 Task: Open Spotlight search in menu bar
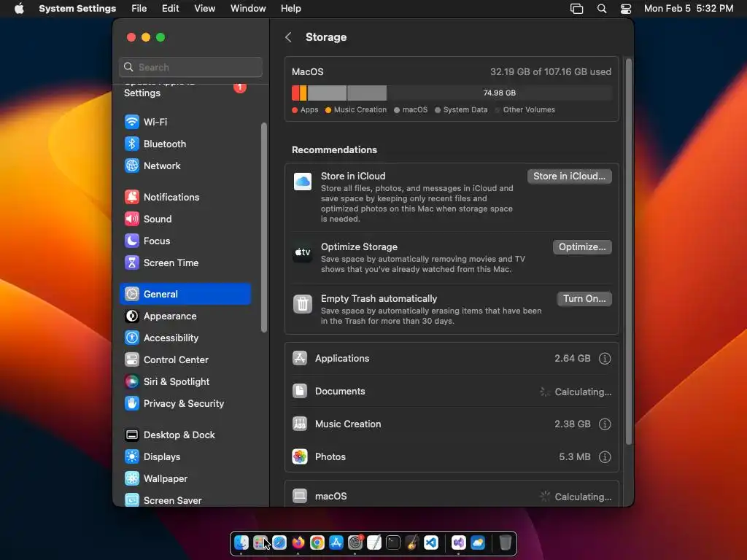pyautogui.click(x=602, y=9)
